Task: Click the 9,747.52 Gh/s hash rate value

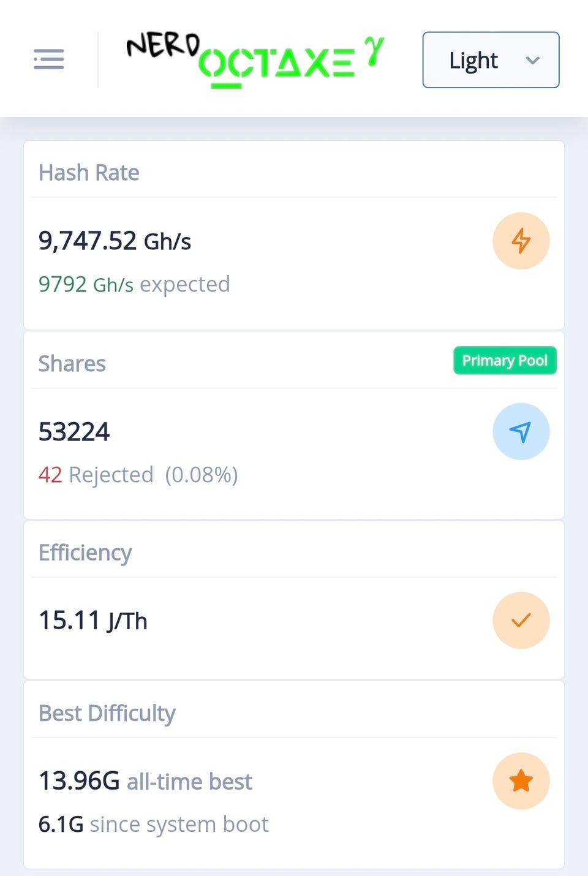Action: (x=115, y=241)
